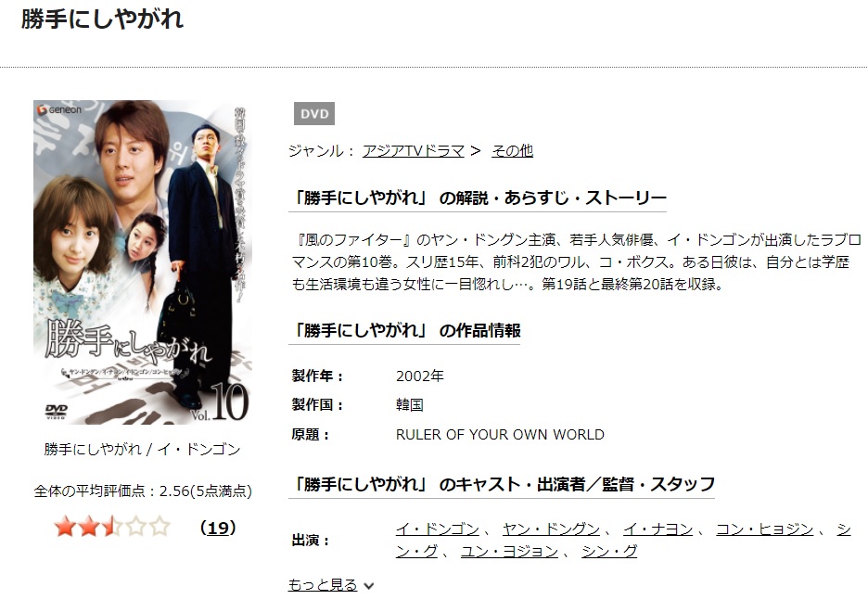The width and height of the screenshot is (868, 612).
Task: Click the DVD format badge
Action: coord(313,114)
